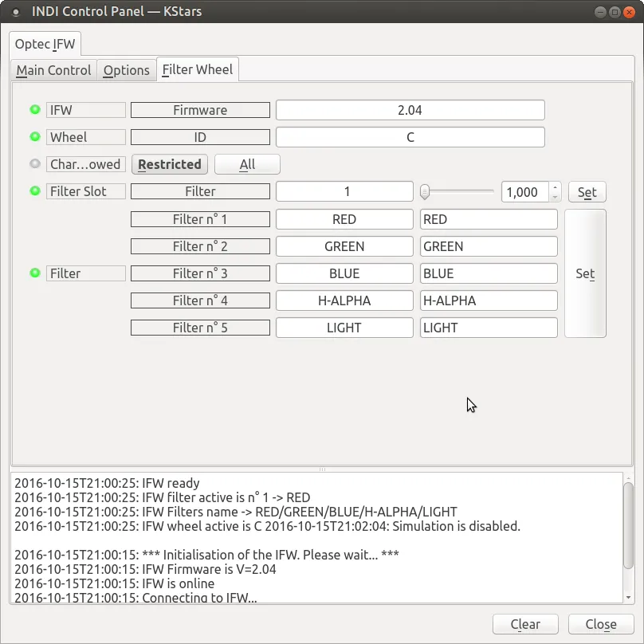This screenshot has height=644, width=644.
Task: Click the green Wheel status light
Action: [x=35, y=137]
